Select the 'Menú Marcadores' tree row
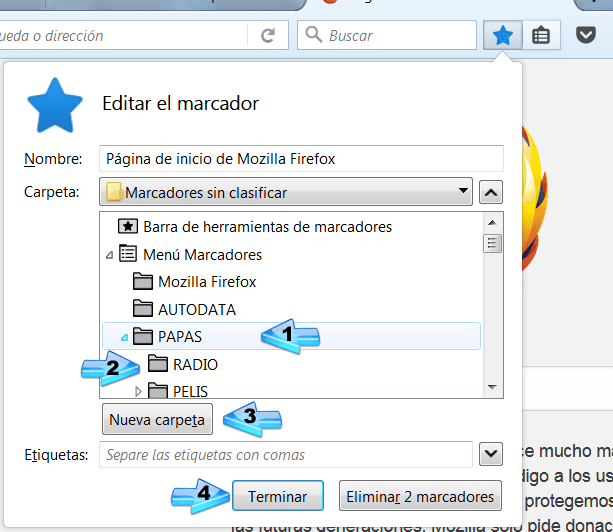This screenshot has width=613, height=532. click(x=291, y=254)
